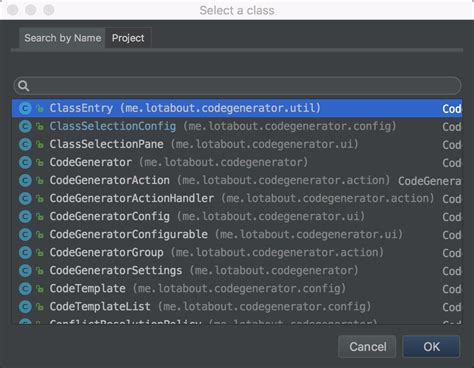The width and height of the screenshot is (474, 368).
Task: Focus the class search input field
Action: [x=237, y=86]
